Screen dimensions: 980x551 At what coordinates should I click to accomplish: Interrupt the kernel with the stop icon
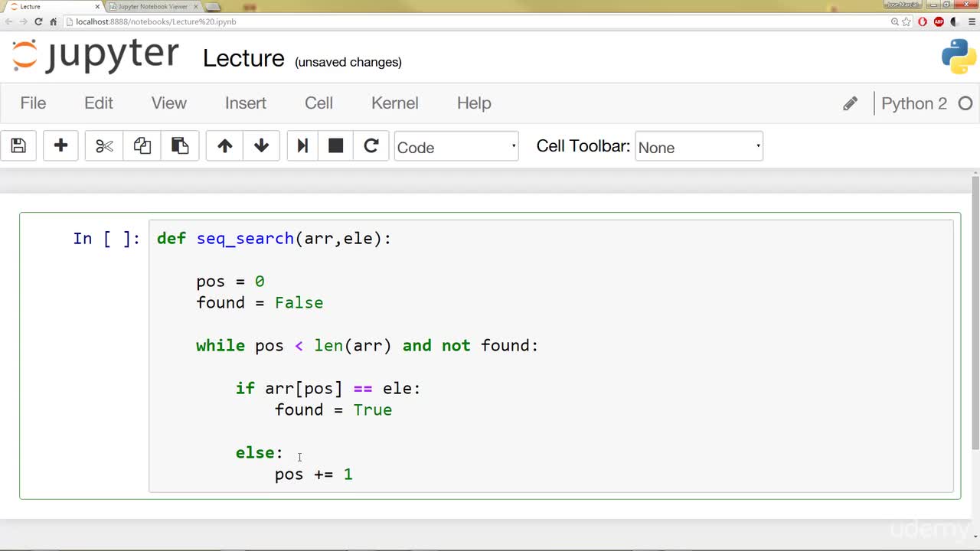pos(335,145)
